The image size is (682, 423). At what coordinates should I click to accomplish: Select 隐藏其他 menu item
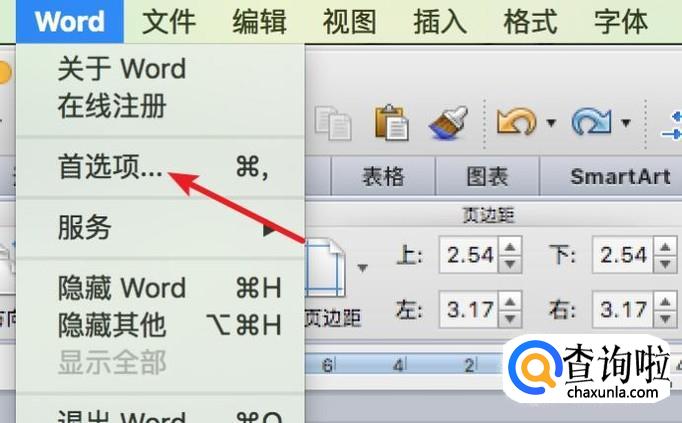pyautogui.click(x=111, y=324)
